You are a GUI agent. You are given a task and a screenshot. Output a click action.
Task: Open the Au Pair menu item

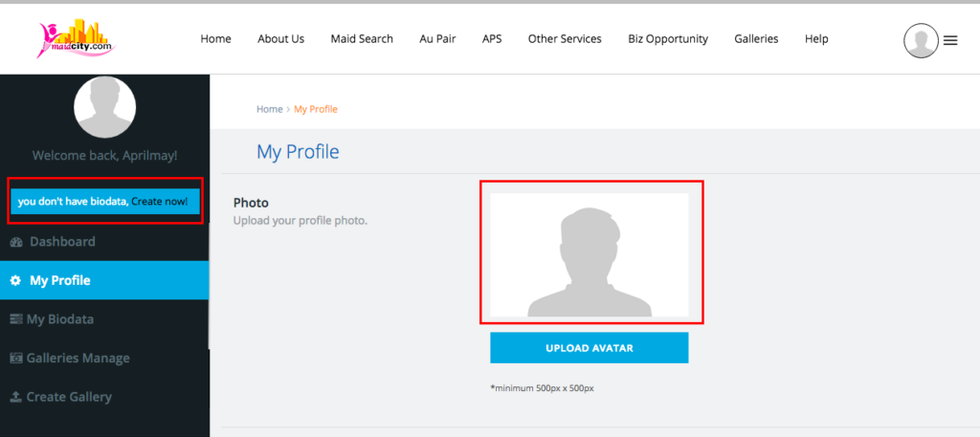point(437,38)
